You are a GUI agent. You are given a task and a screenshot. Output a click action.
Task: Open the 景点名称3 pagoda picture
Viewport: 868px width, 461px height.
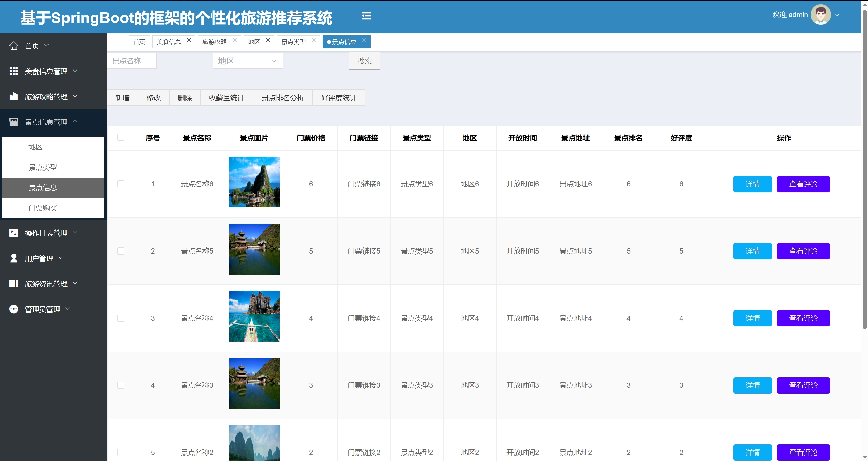point(254,383)
